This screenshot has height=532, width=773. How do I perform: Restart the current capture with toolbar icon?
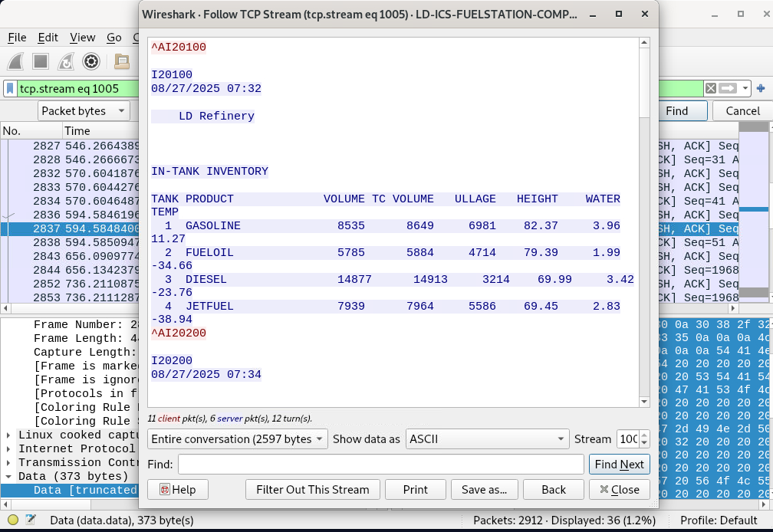coord(66,62)
